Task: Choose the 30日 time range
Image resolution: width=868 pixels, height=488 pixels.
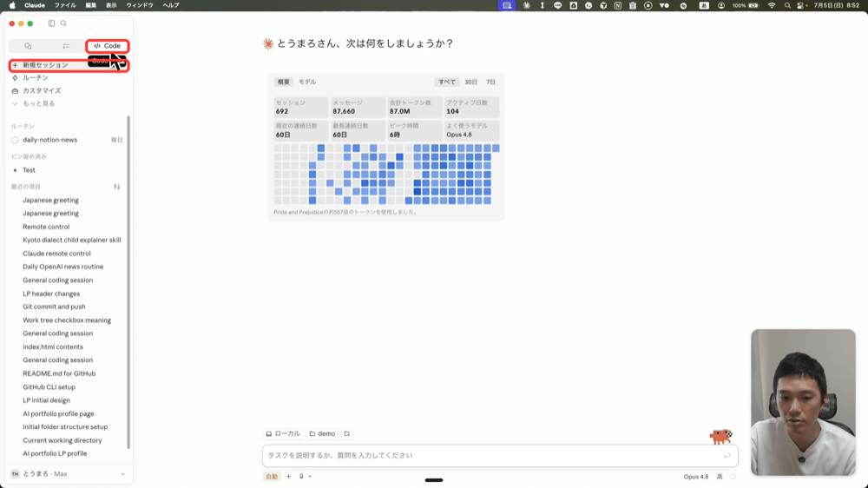Action: click(470, 82)
